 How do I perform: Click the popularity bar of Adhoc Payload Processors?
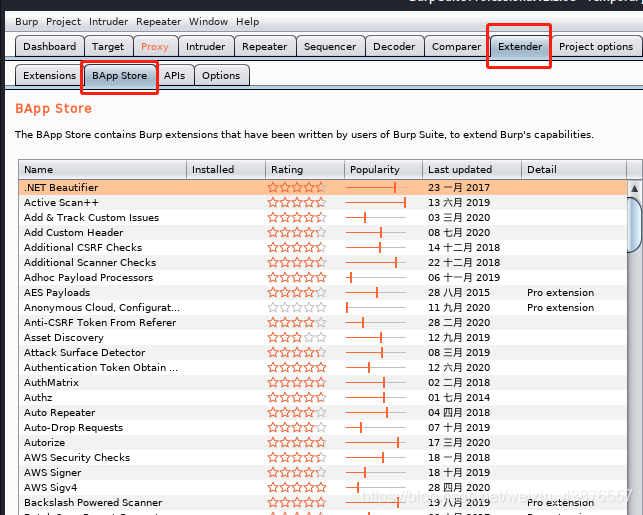(x=376, y=278)
